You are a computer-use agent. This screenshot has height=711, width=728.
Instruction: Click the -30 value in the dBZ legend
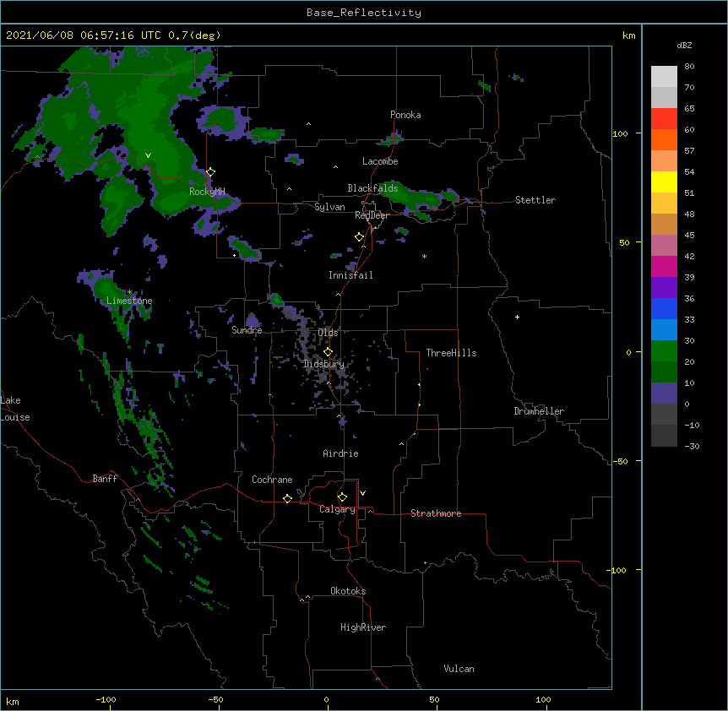tap(692, 447)
